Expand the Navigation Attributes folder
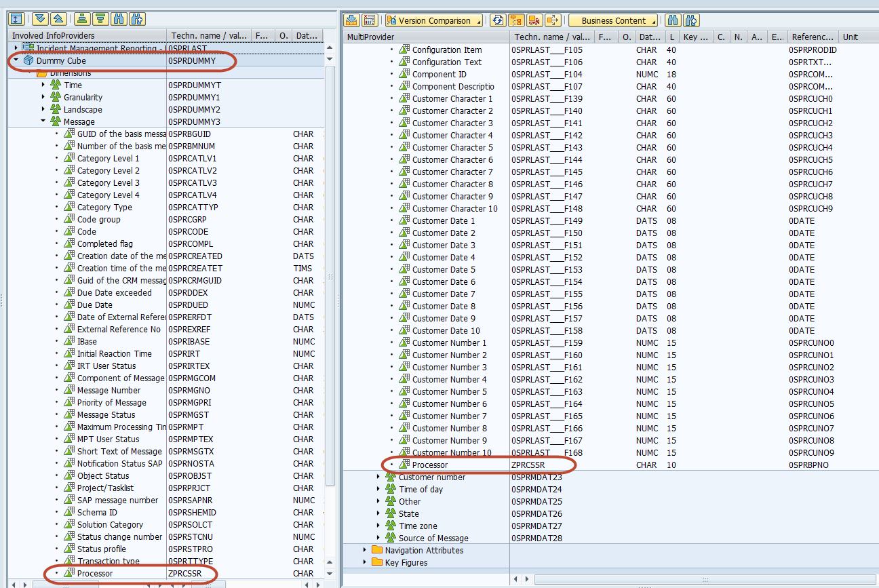The image size is (879, 588). coord(365,550)
